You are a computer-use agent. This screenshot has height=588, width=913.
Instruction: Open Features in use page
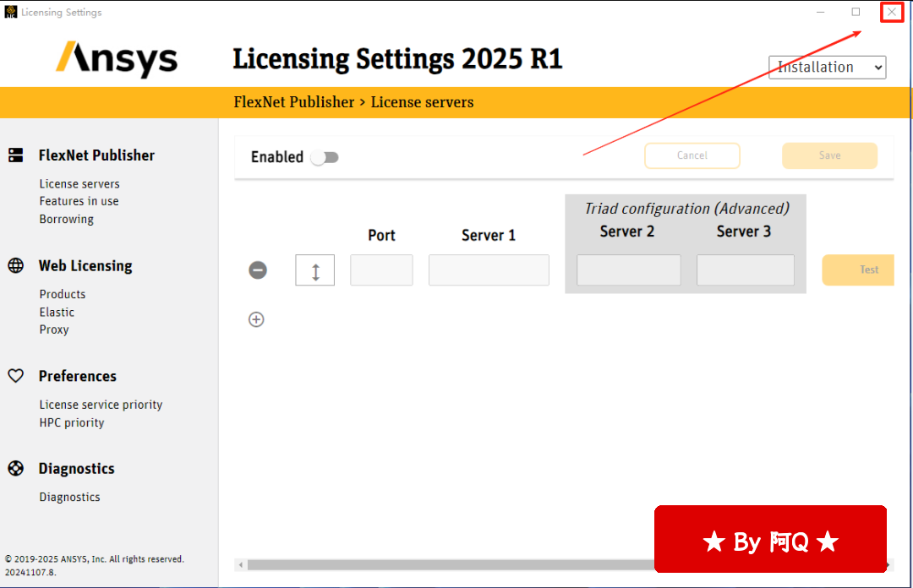click(x=79, y=201)
